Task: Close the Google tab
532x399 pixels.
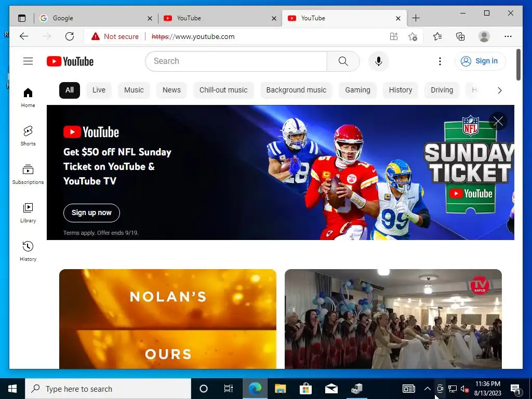Action: tap(150, 18)
